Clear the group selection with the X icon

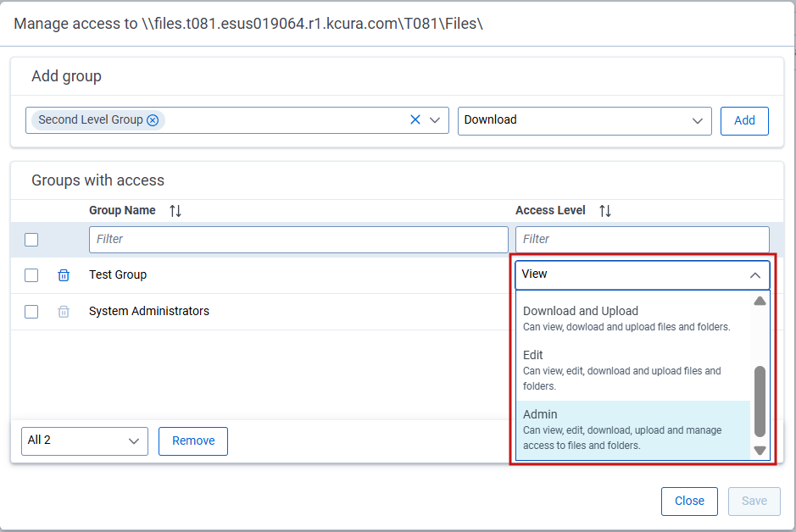(415, 119)
